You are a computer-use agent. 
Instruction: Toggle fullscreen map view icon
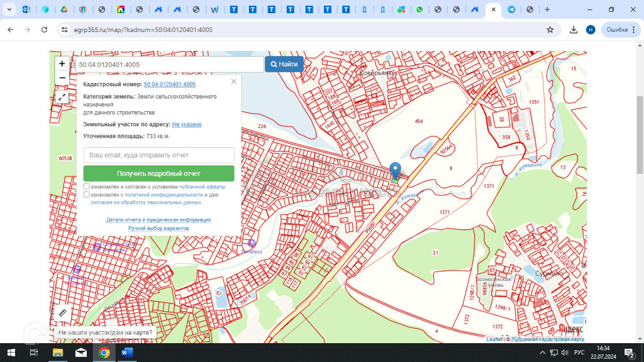coord(62,97)
